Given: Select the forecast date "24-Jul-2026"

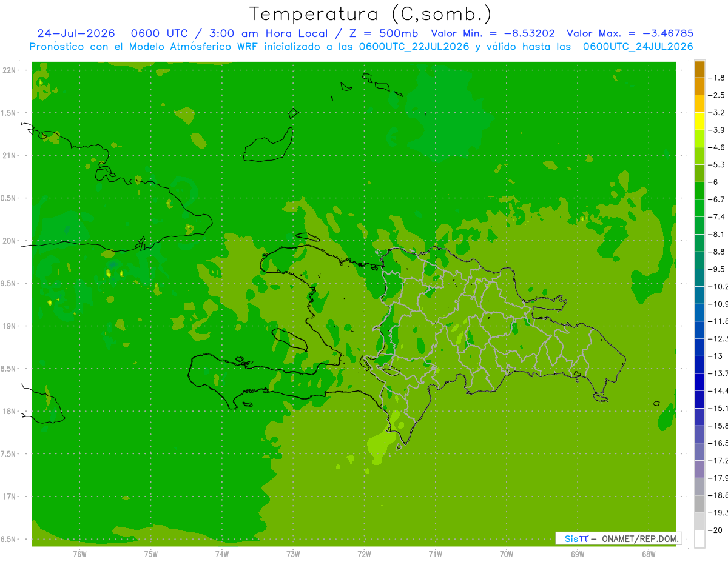Looking at the screenshot, I should [x=76, y=33].
